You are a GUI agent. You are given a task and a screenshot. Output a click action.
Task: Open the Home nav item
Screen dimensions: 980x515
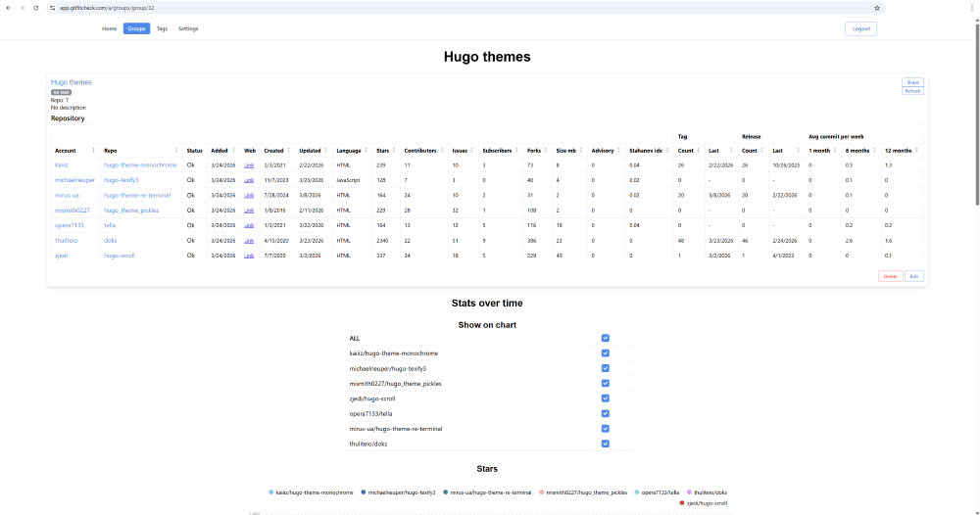[x=110, y=28]
